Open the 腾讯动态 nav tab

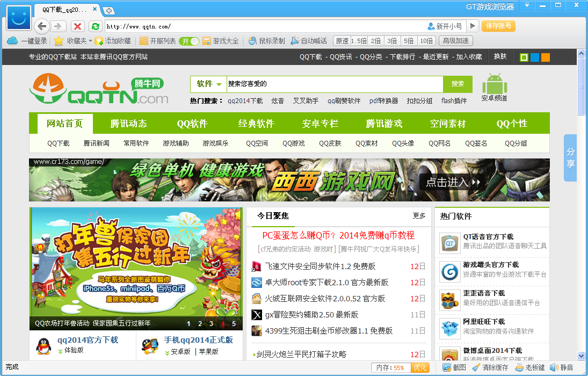tap(129, 124)
